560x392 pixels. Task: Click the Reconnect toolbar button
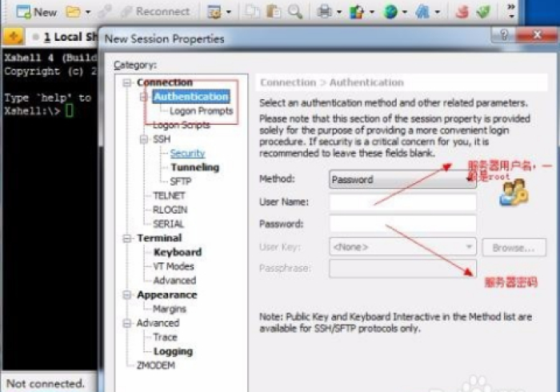pyautogui.click(x=154, y=12)
